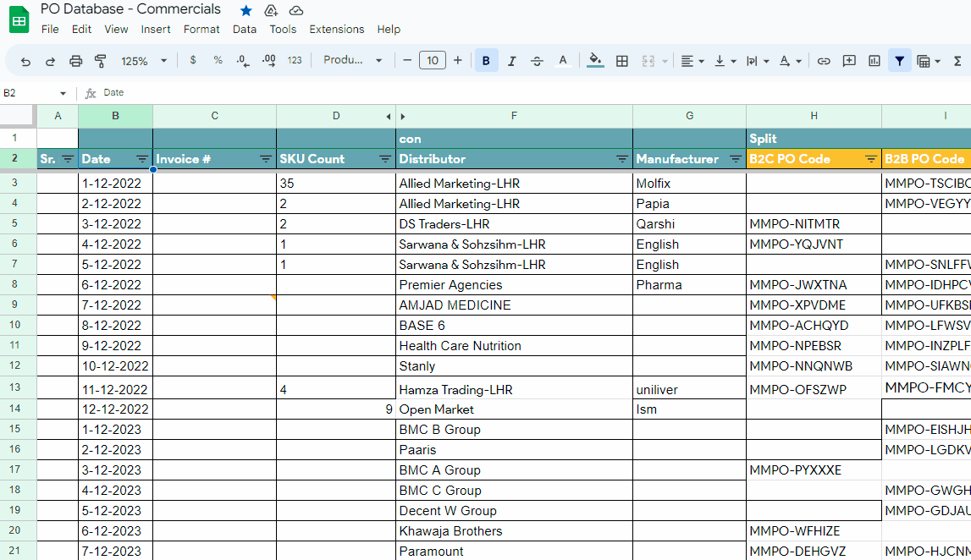The width and height of the screenshot is (971, 560).
Task: Open the text color picker
Action: click(562, 60)
